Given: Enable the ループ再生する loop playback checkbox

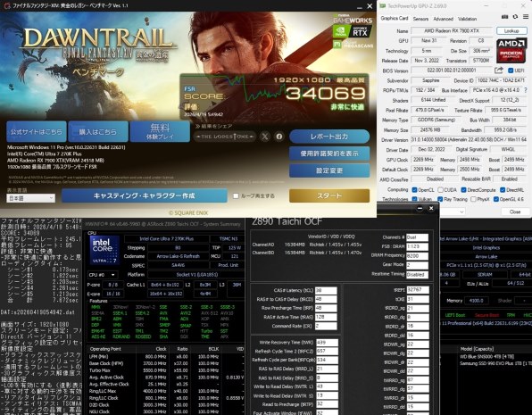Looking at the screenshot, I should click(x=236, y=195).
